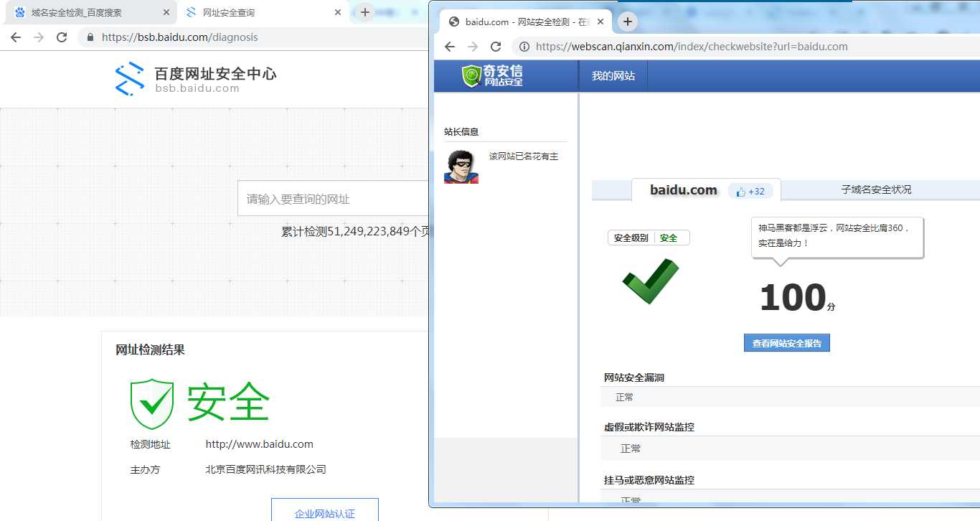Click 虚假或欺诈网站监控 heading
The image size is (980, 521).
[x=649, y=427]
